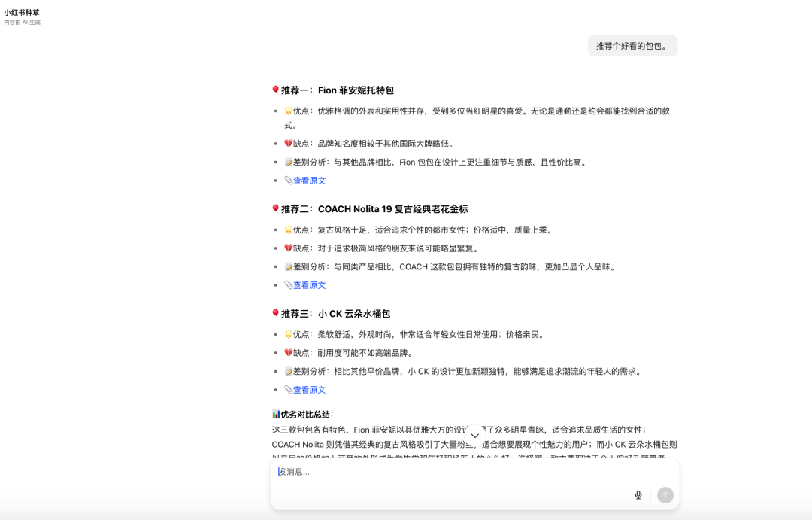The width and height of the screenshot is (812, 520).
Task: Click the bar chart icon beside 优劣对比总结
Action: 276,414
